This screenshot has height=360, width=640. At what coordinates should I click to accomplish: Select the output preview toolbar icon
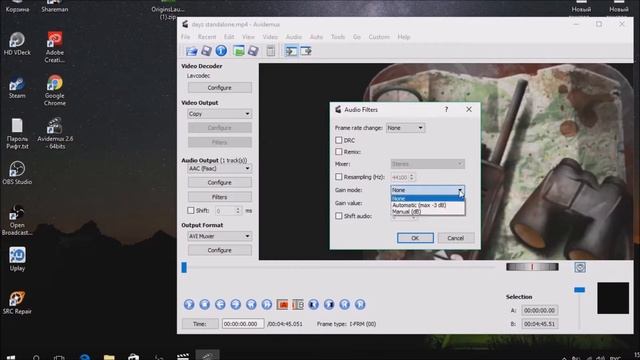point(306,51)
